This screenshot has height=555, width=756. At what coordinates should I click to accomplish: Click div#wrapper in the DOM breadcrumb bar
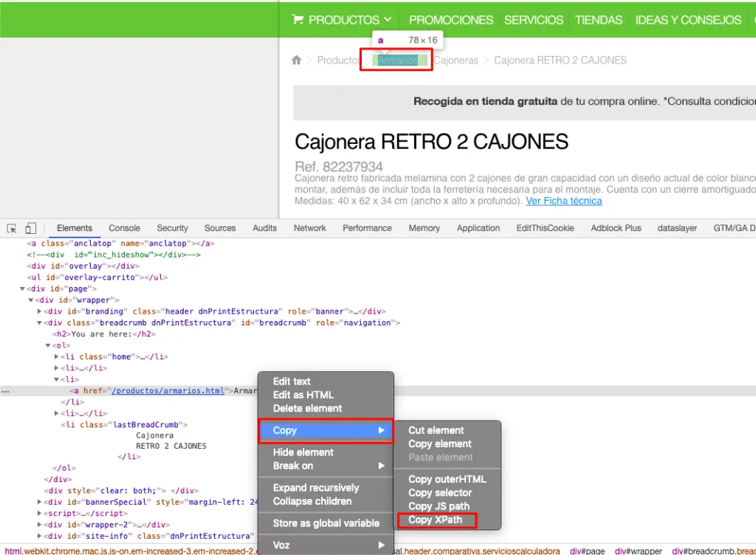639,551
